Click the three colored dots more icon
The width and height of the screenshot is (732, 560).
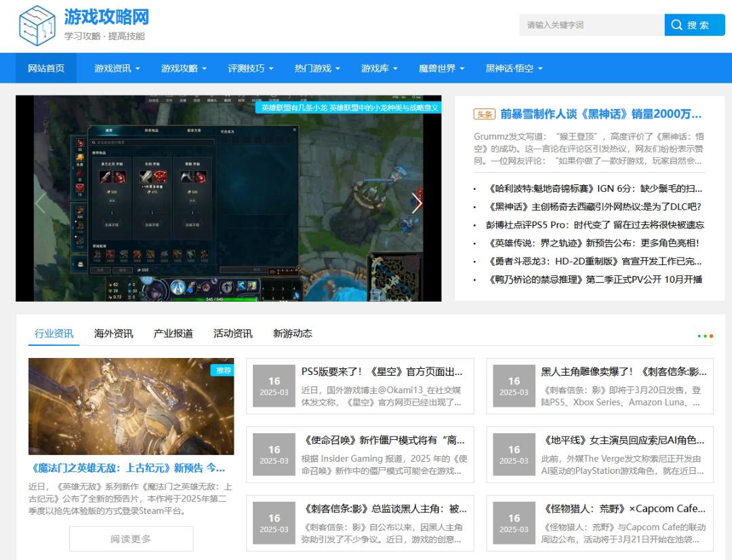click(x=706, y=336)
